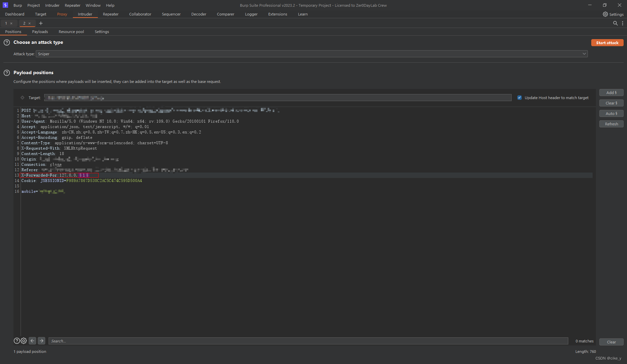This screenshot has height=364, width=627.
Task: Switch to the Repeater tool tab
Action: [111, 14]
